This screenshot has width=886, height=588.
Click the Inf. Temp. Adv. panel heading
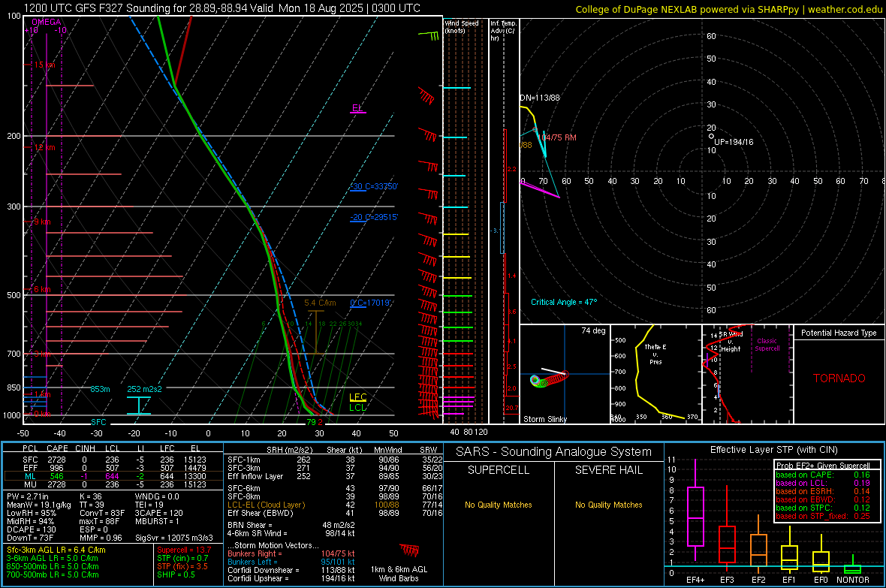click(x=503, y=31)
